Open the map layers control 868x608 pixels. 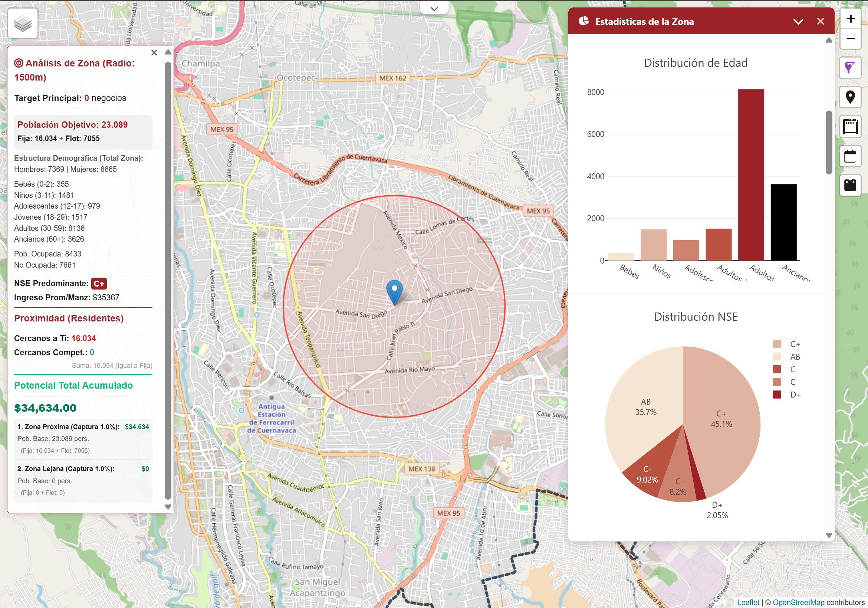(23, 23)
